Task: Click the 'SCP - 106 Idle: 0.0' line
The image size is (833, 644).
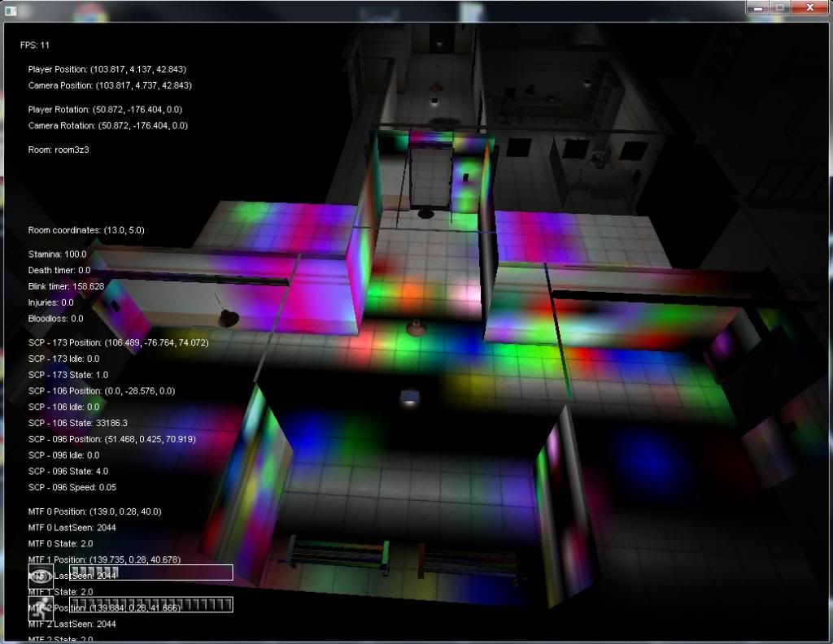Action: [63, 407]
